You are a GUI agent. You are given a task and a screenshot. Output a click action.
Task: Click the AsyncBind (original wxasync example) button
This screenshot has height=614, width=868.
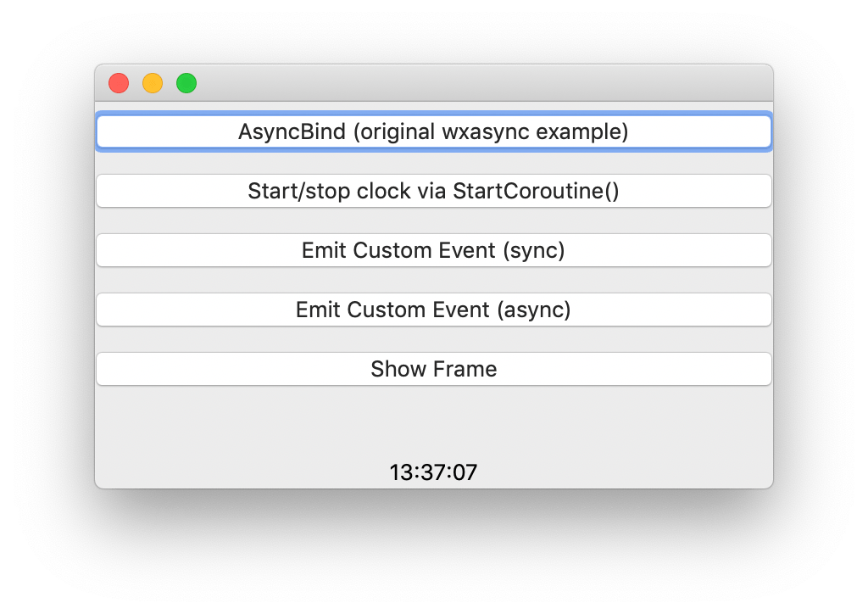pyautogui.click(x=433, y=132)
